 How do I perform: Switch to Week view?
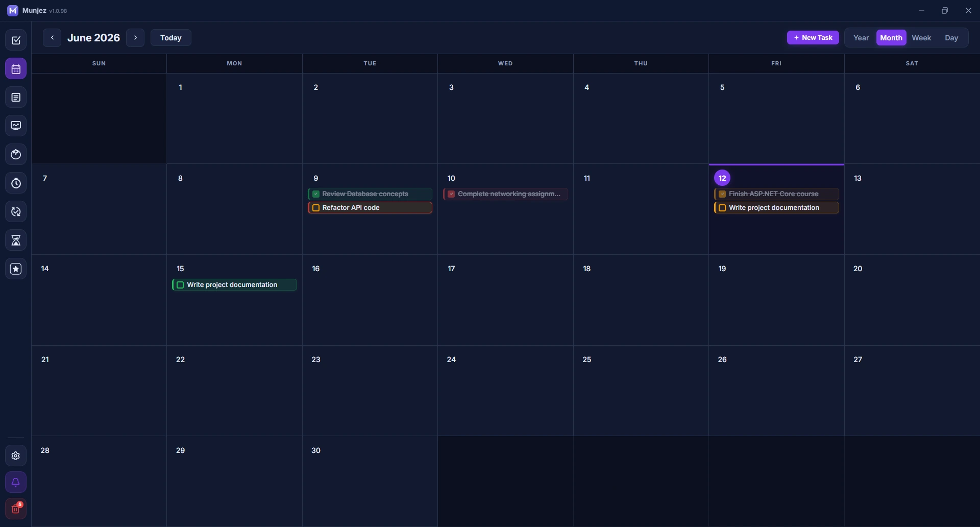(921, 38)
